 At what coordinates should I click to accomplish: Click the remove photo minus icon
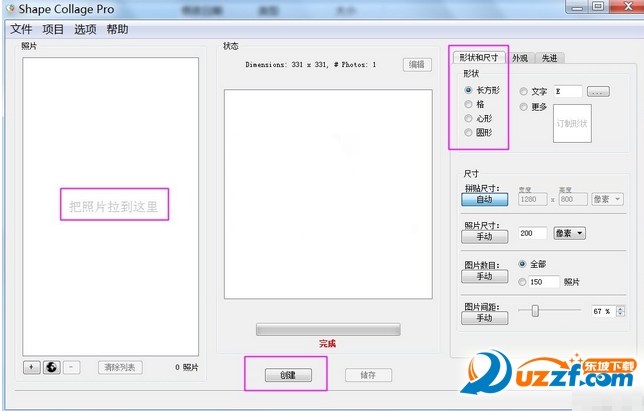[71, 367]
